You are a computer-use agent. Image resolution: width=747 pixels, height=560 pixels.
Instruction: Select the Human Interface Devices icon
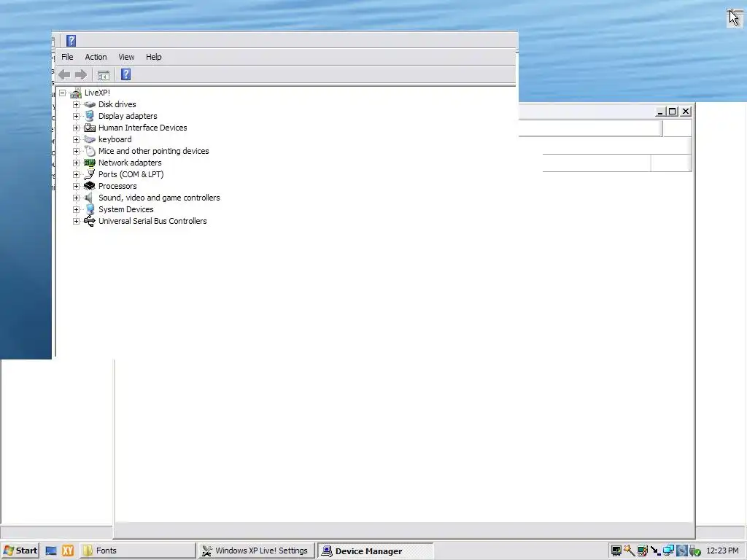90,128
